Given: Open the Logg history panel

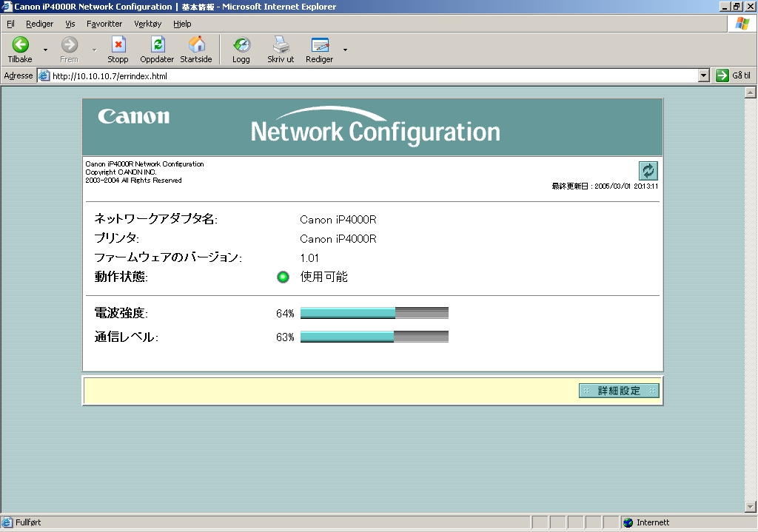Looking at the screenshot, I should (241, 50).
